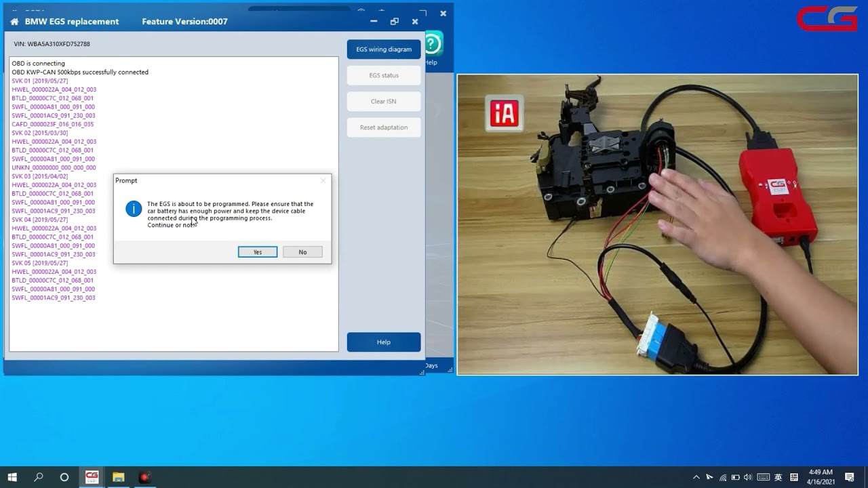Select the 'CAFD_0000023F_016_016_035' log line
The image size is (868, 488).
(x=53, y=124)
